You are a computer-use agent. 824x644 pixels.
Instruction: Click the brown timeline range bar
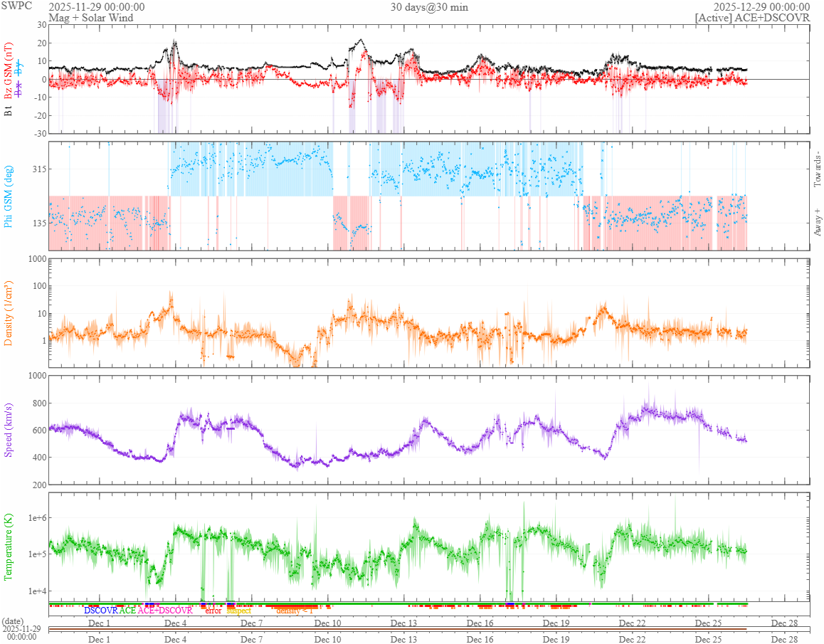[x=397, y=629]
